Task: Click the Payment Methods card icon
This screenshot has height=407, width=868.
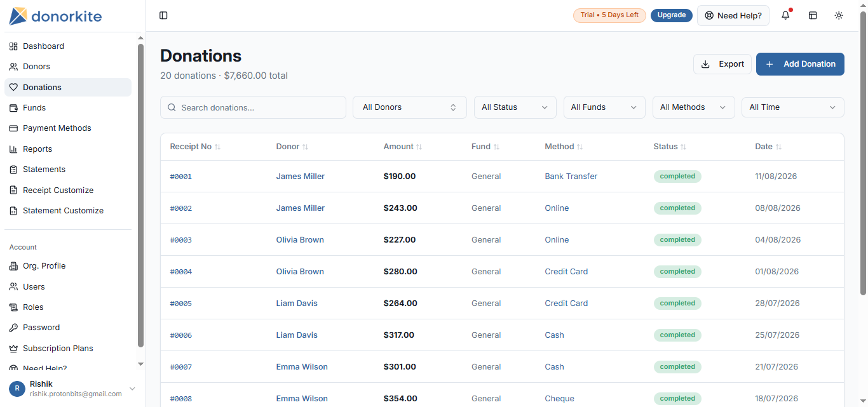Action: (x=13, y=128)
